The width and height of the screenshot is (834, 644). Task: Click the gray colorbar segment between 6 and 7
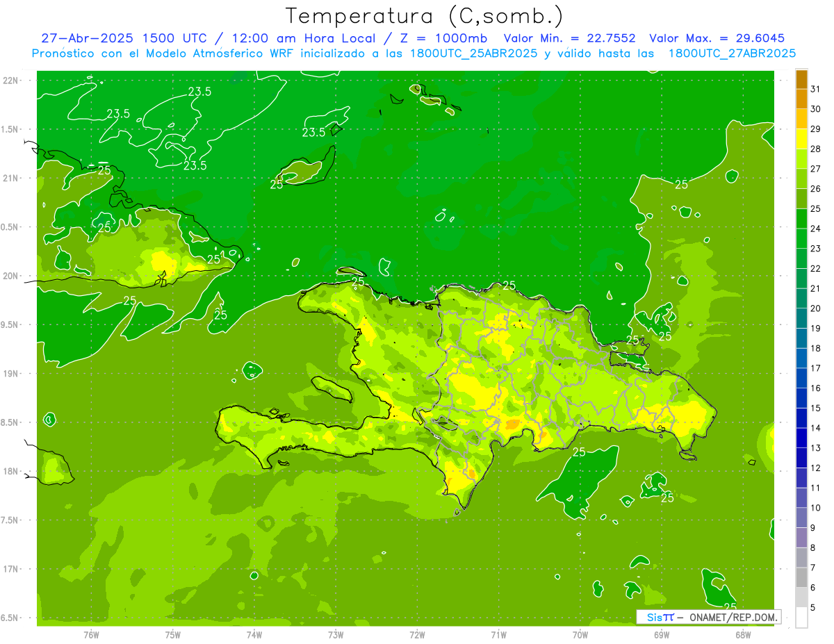[x=801, y=577]
